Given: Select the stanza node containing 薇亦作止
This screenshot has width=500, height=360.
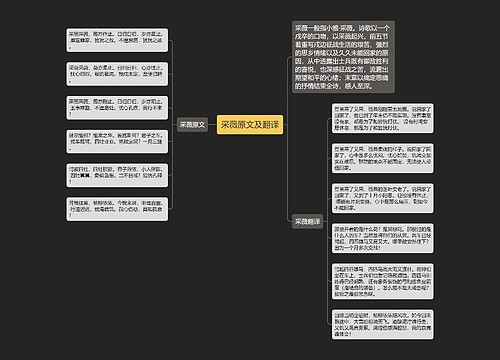Looking at the screenshot, I should [x=117, y=40].
